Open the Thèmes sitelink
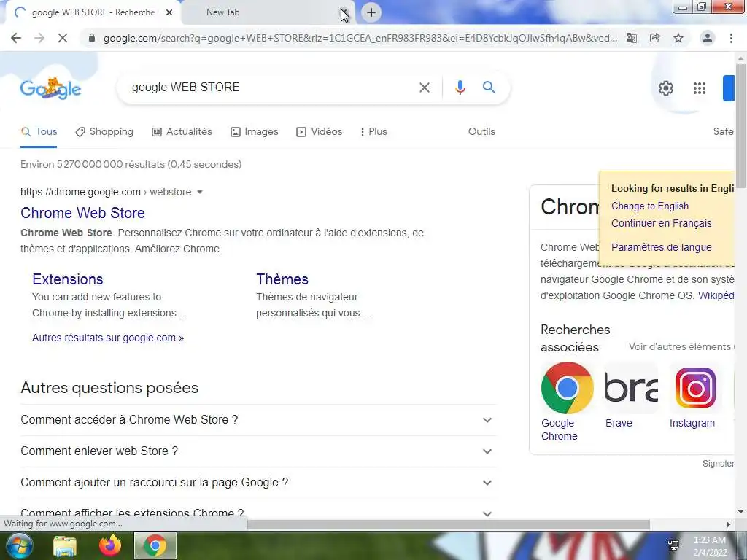 pos(282,279)
